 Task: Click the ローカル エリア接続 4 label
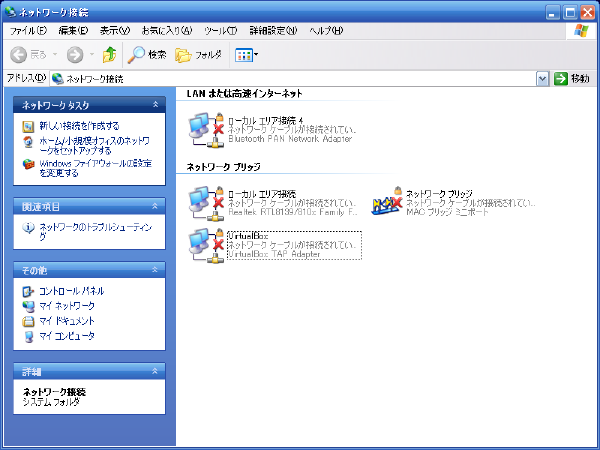click(x=266, y=121)
